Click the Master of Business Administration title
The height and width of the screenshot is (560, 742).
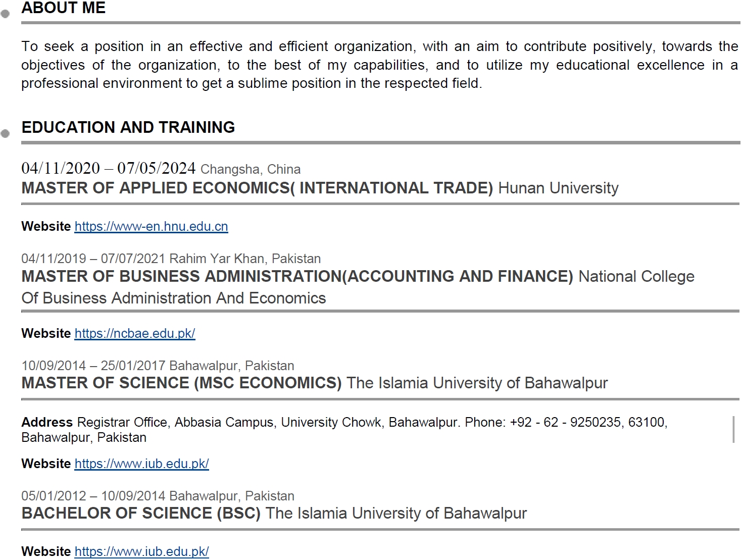click(297, 276)
